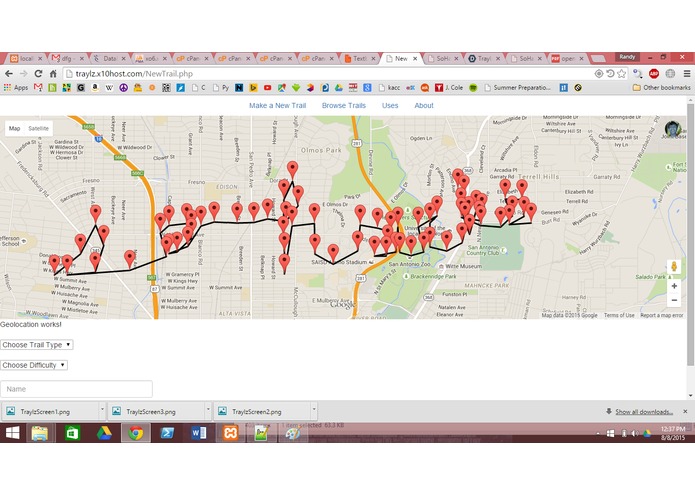
Task: Switch to the Gmail dfg tab
Action: (67, 58)
